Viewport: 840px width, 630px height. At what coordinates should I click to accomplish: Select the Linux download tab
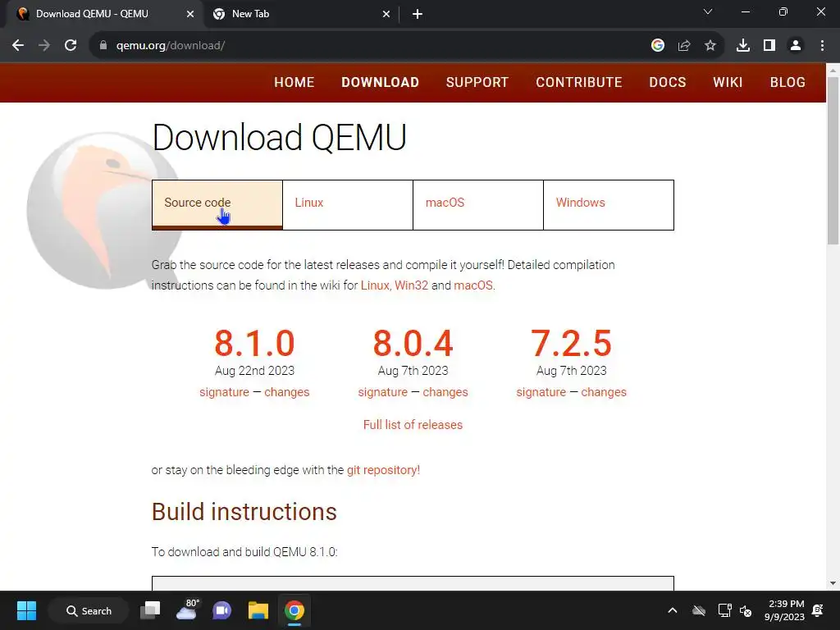tap(348, 204)
